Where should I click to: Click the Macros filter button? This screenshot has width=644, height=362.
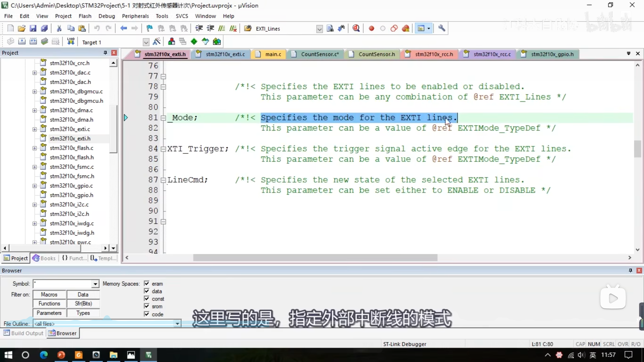coord(49,294)
